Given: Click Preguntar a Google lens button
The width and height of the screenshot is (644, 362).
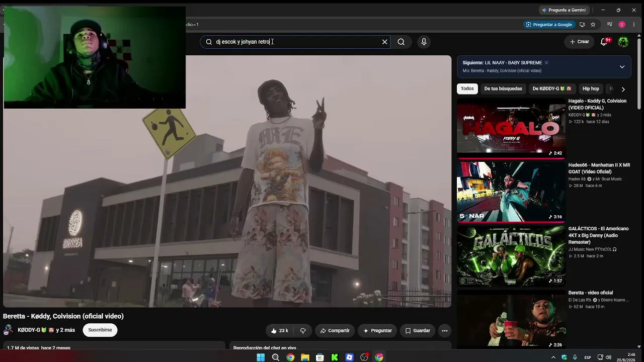Looking at the screenshot, I should click(x=549, y=25).
